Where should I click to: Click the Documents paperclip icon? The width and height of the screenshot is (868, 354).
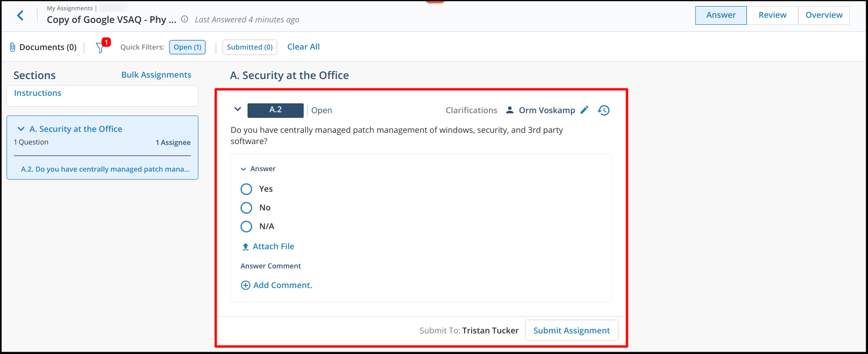point(13,47)
